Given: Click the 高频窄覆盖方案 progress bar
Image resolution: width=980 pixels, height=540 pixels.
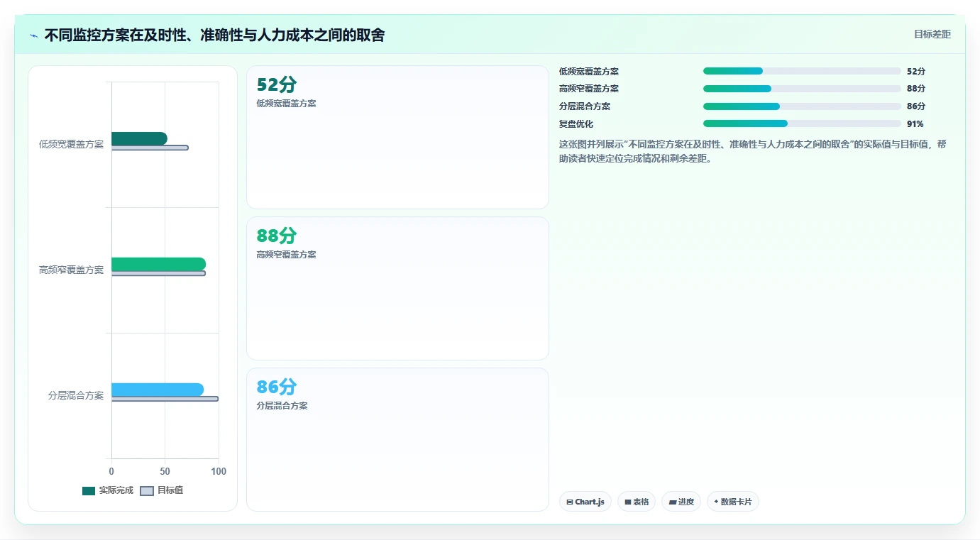Looking at the screenshot, I should 802,89.
